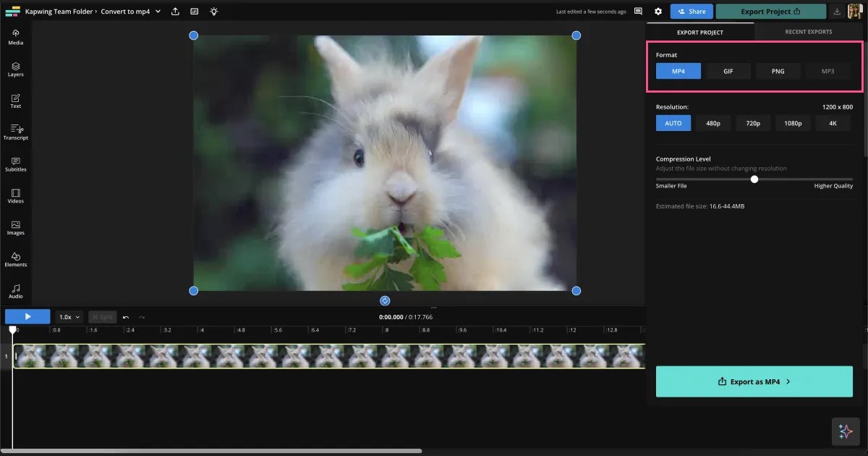Open the Transcript panel
Viewport: 868px width, 456px height.
(x=15, y=132)
